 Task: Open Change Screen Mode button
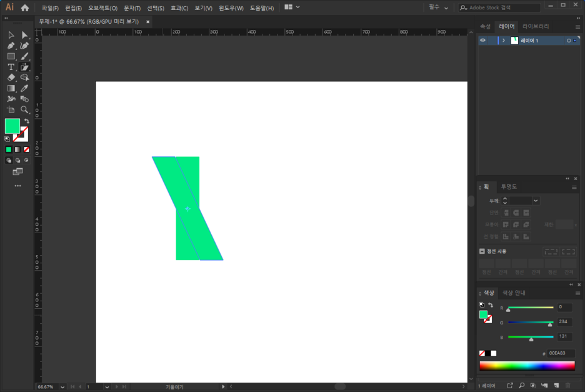pos(17,172)
